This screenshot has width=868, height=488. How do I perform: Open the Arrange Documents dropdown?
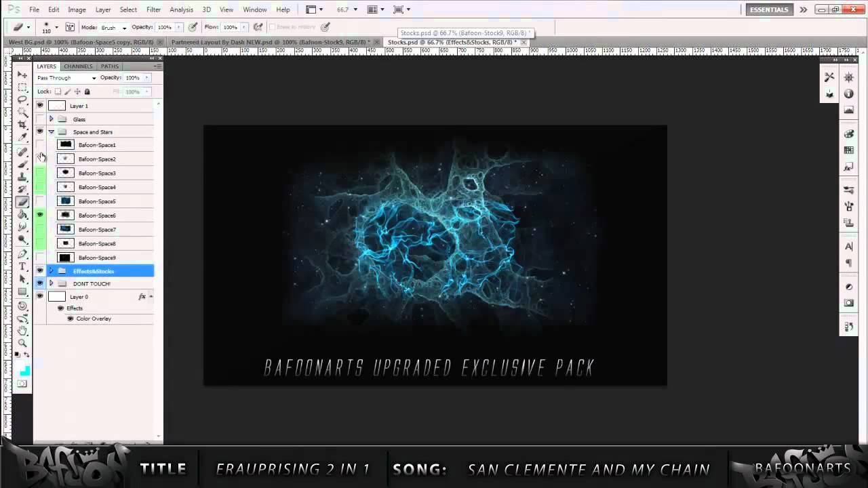(x=375, y=9)
